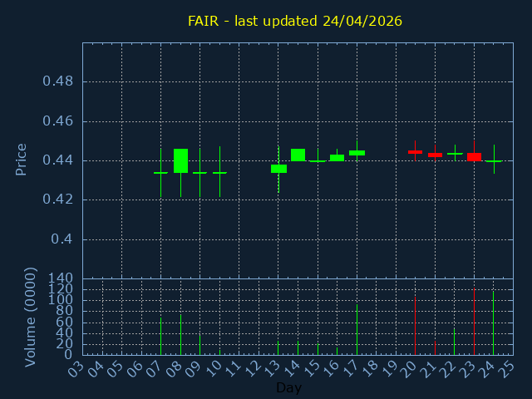Select the day 03 tick on x-axis
532x399 pixels.
(x=76, y=367)
